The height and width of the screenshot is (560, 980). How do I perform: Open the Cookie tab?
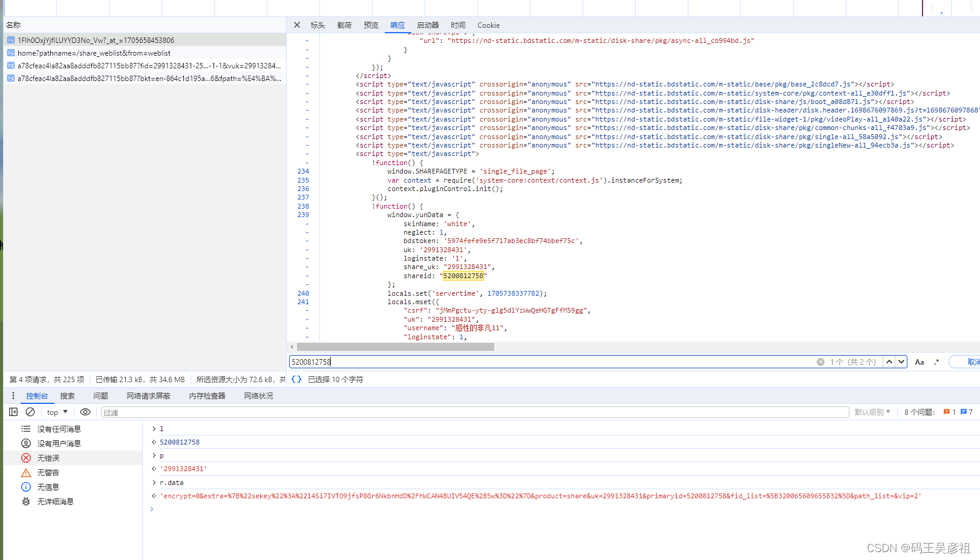[x=488, y=25]
